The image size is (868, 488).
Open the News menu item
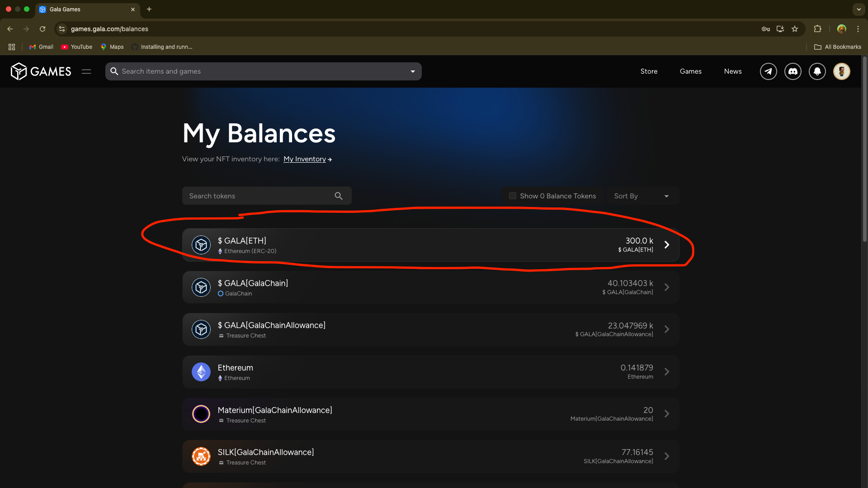point(733,71)
